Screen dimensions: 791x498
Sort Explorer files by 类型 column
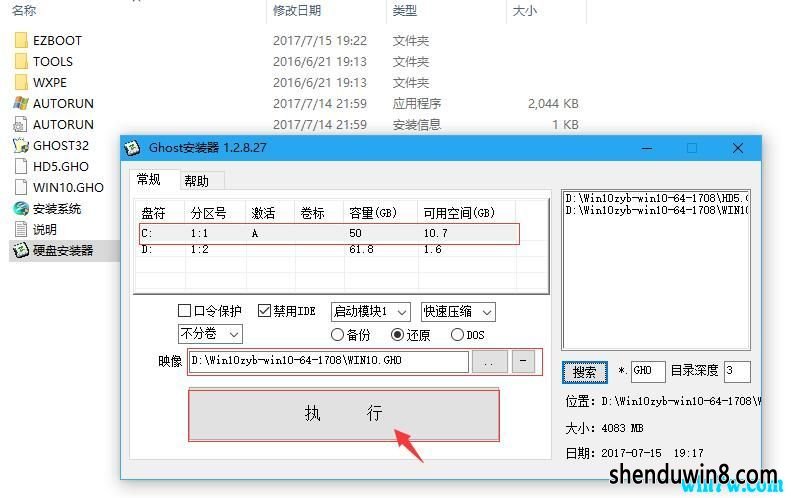pyautogui.click(x=405, y=10)
